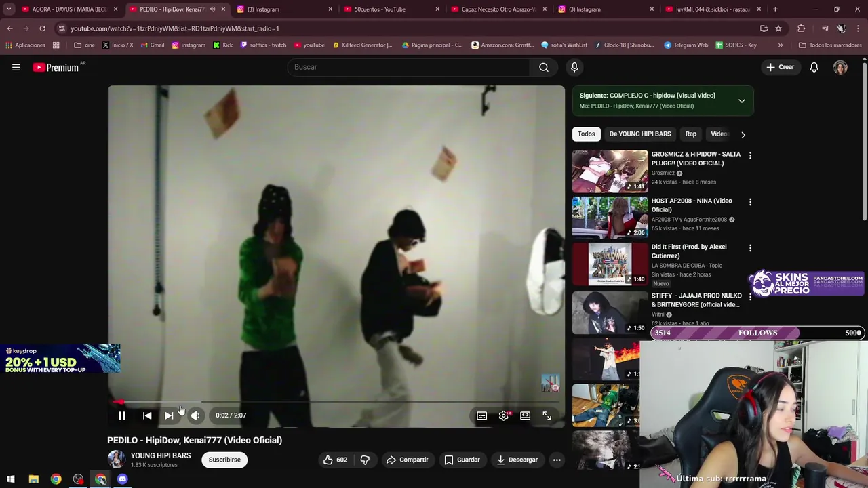This screenshot has width=868, height=488.
Task: Subscribe with the Suscribirse button
Action: coord(224,460)
